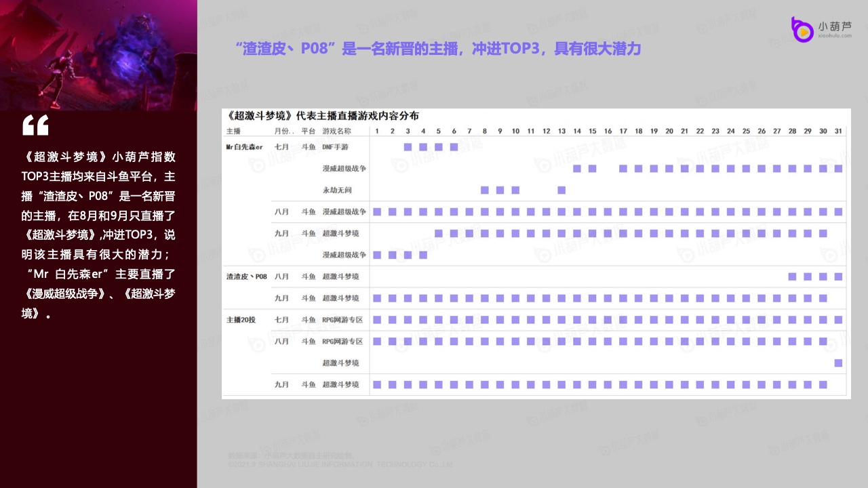This screenshot has width=868, height=488.
Task: Click the large white quotation mark icon
Action: [35, 125]
